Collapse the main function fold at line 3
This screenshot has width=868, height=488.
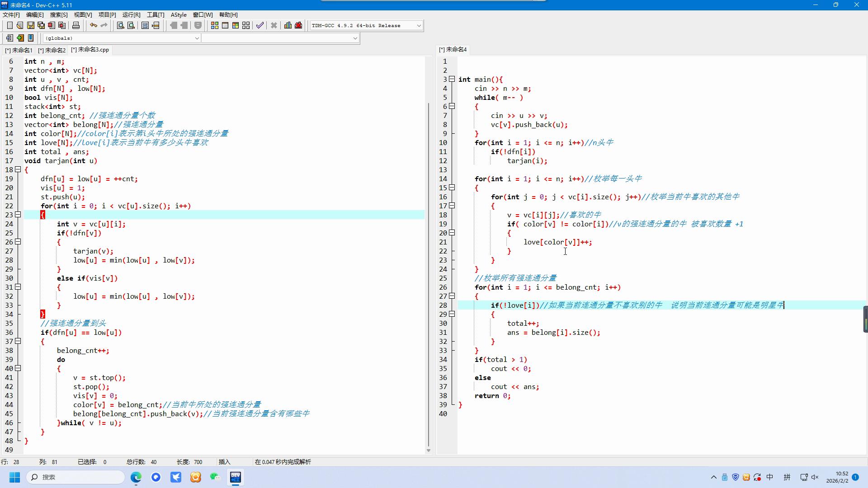click(x=452, y=79)
